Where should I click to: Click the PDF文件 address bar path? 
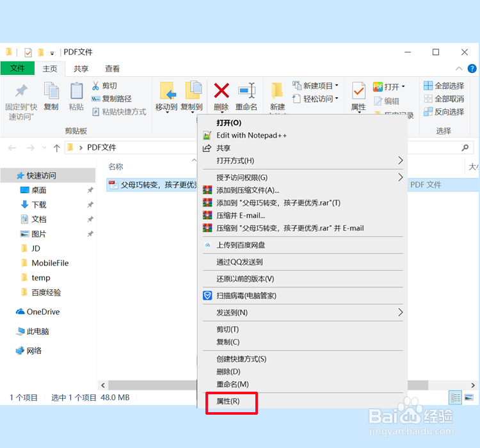point(102,148)
